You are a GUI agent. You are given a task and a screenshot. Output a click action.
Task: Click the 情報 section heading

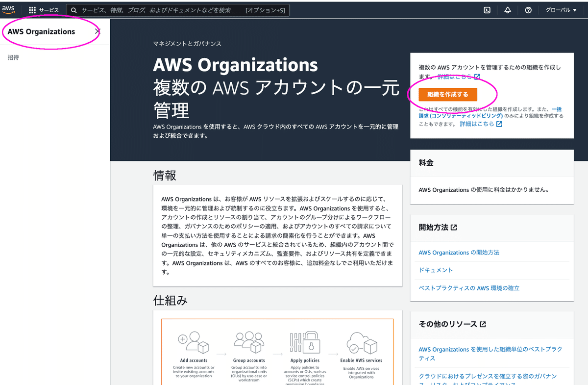165,175
